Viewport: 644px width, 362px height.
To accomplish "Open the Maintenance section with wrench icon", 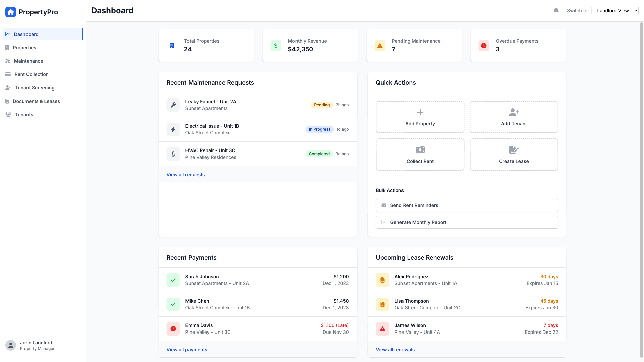I will click(8, 61).
